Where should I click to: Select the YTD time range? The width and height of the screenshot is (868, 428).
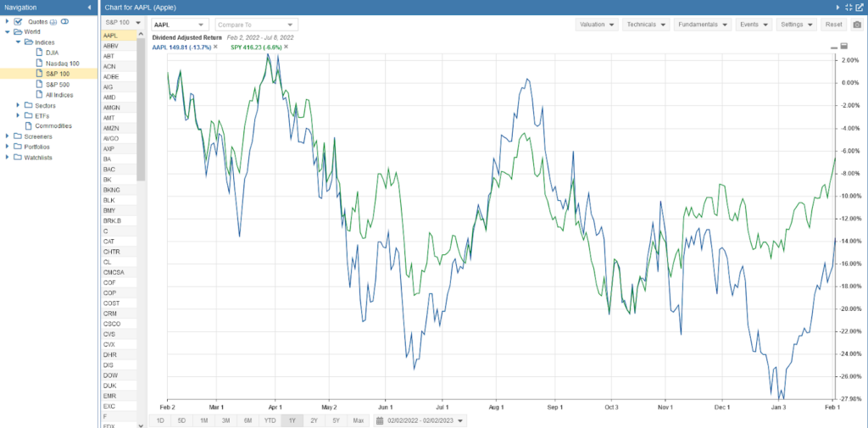[270, 421]
